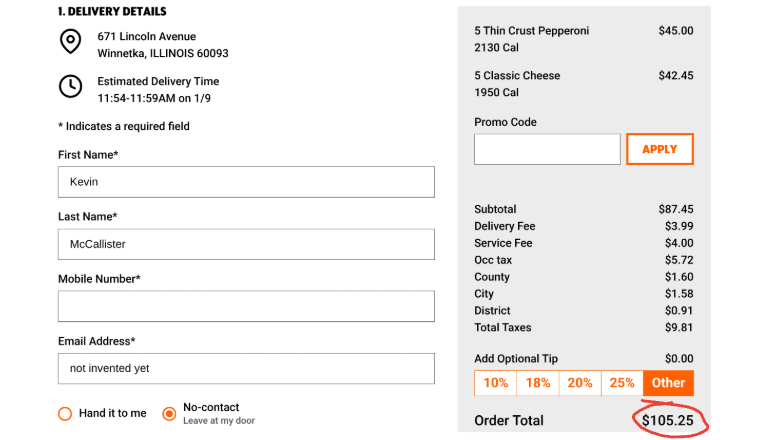The height and width of the screenshot is (440, 764).
Task: Click the 5 Classic Cheese order item
Action: [x=517, y=76]
